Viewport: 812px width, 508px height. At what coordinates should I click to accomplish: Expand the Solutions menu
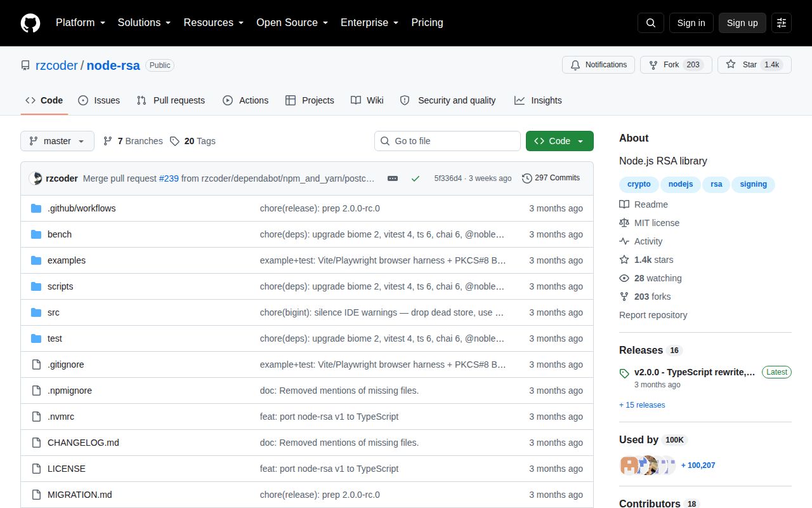coord(144,23)
